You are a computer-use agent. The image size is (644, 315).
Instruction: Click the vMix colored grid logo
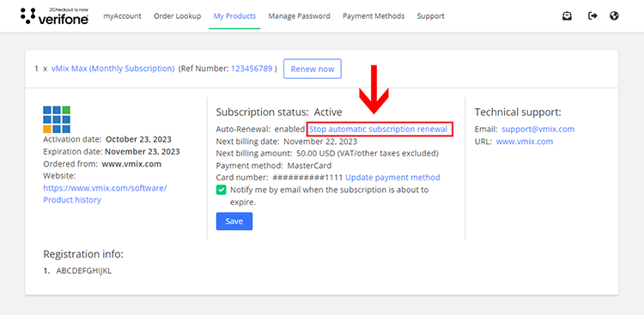point(57,119)
